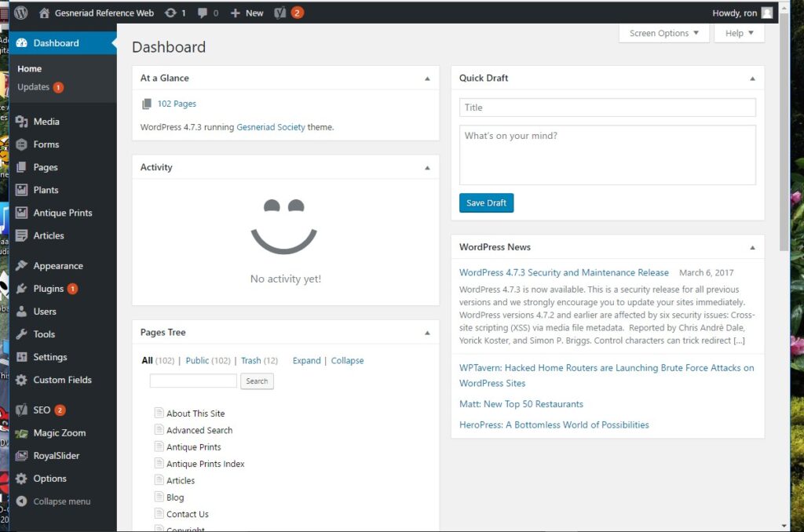
Task: Open the 102 Pages link
Action: point(177,104)
